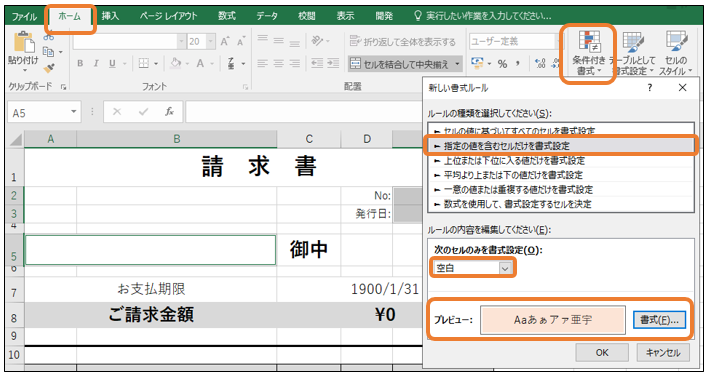Decrease font size with smaller A

241,42
